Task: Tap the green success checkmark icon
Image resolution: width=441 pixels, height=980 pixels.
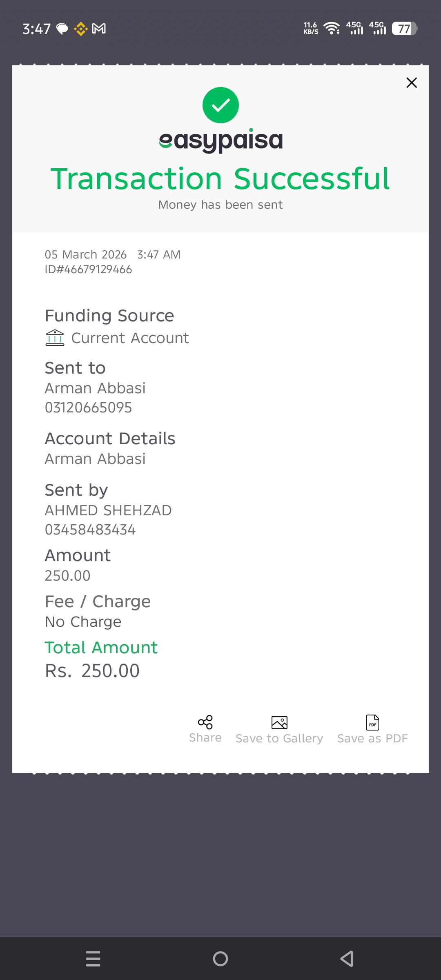Action: click(220, 105)
